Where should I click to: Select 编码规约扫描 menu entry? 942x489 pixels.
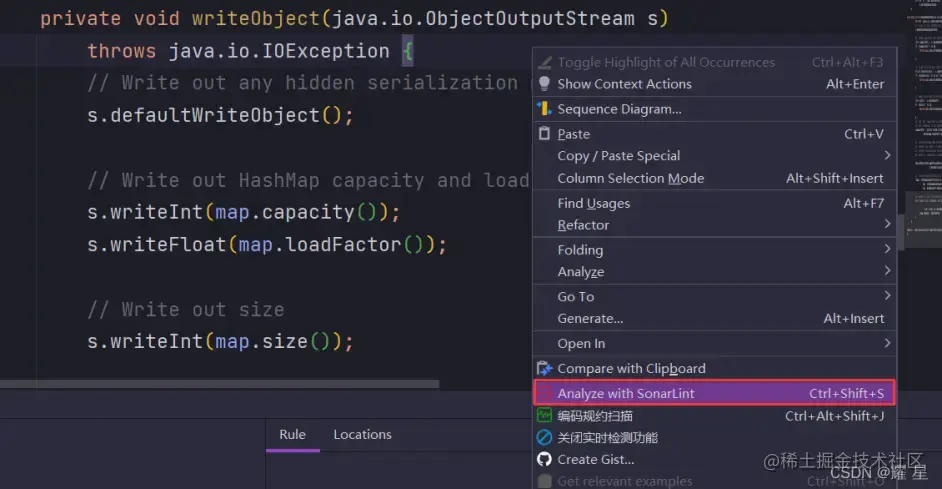click(714, 416)
